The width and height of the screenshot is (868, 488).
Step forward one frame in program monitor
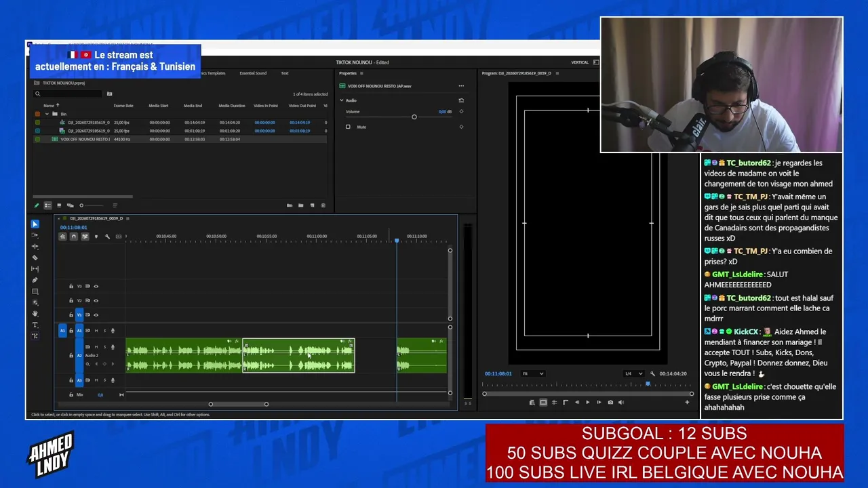[x=598, y=403]
